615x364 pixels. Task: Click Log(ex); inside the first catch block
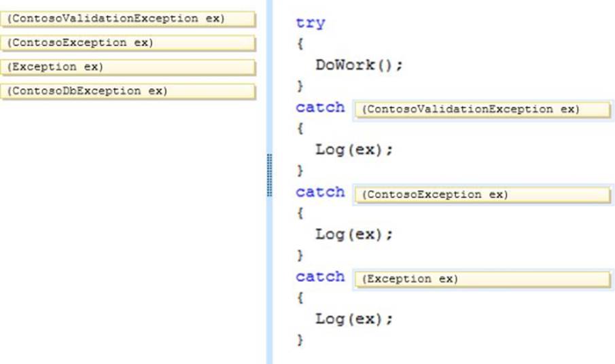(x=354, y=150)
